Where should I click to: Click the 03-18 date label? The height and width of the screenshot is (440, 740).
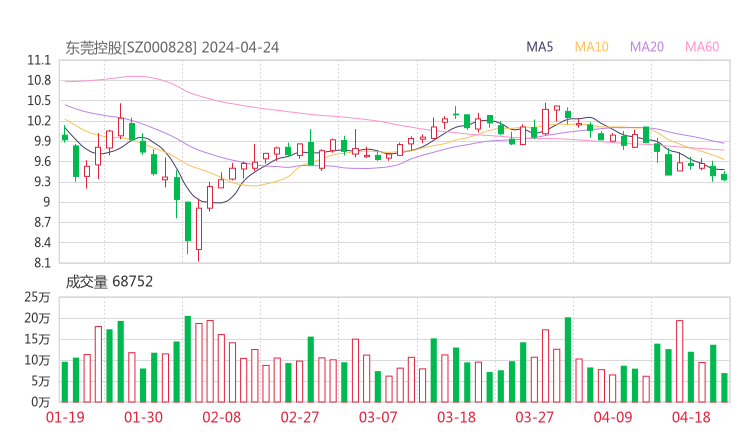pyautogui.click(x=456, y=417)
